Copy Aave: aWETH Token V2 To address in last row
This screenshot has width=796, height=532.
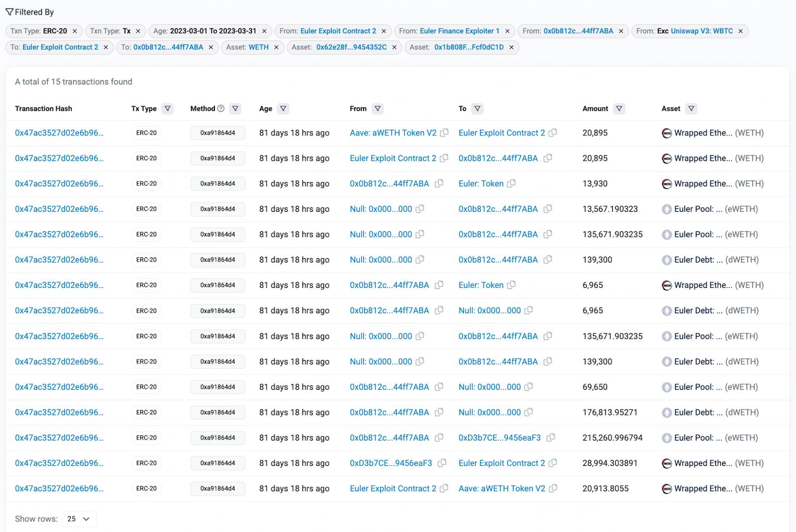[553, 488]
